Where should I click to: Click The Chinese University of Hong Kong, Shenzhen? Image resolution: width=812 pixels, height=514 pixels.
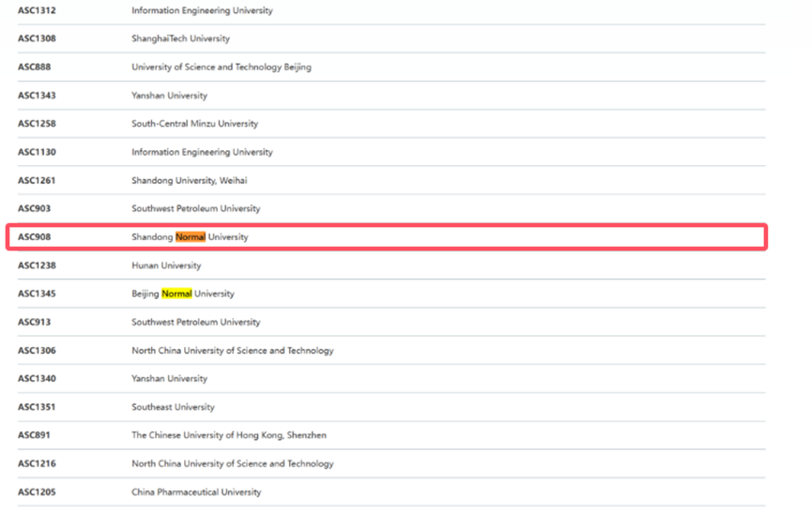coord(228,435)
